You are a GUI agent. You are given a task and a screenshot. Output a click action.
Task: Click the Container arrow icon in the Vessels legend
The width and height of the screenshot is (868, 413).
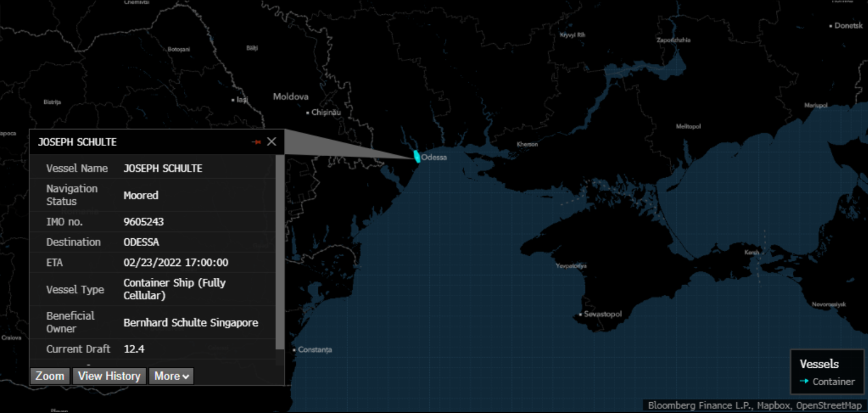(x=804, y=381)
